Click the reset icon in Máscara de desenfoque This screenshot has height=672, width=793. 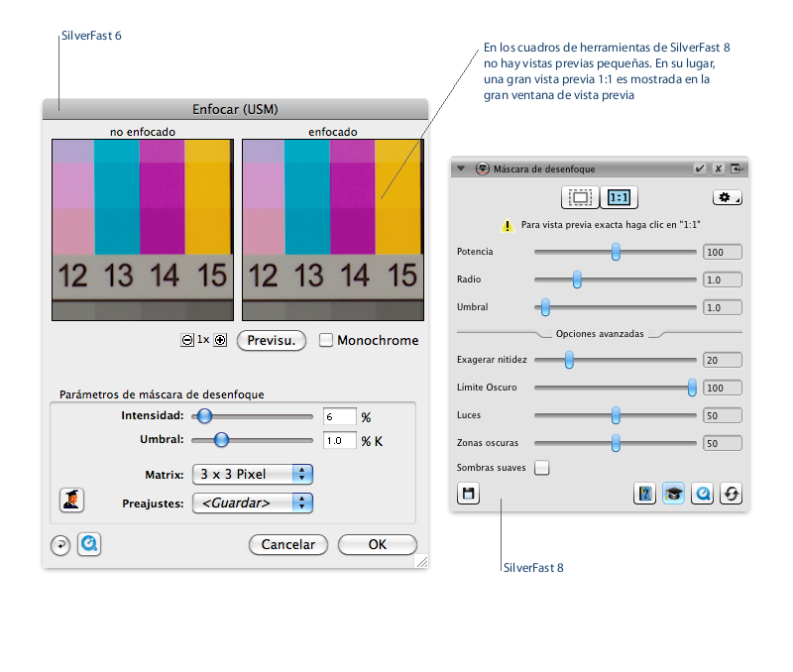pos(732,494)
